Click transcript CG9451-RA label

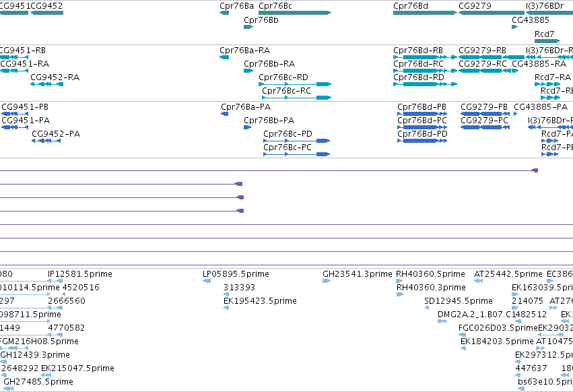pyautogui.click(x=25, y=63)
